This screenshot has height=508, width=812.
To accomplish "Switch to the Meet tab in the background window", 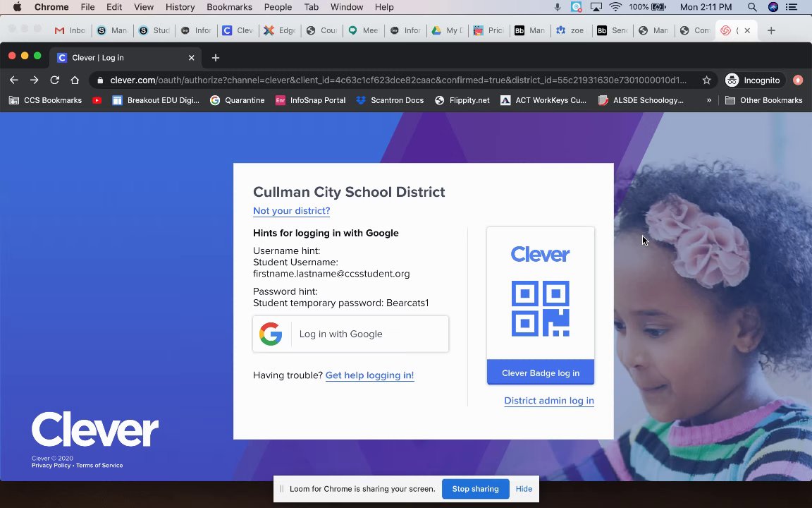I will (x=364, y=30).
